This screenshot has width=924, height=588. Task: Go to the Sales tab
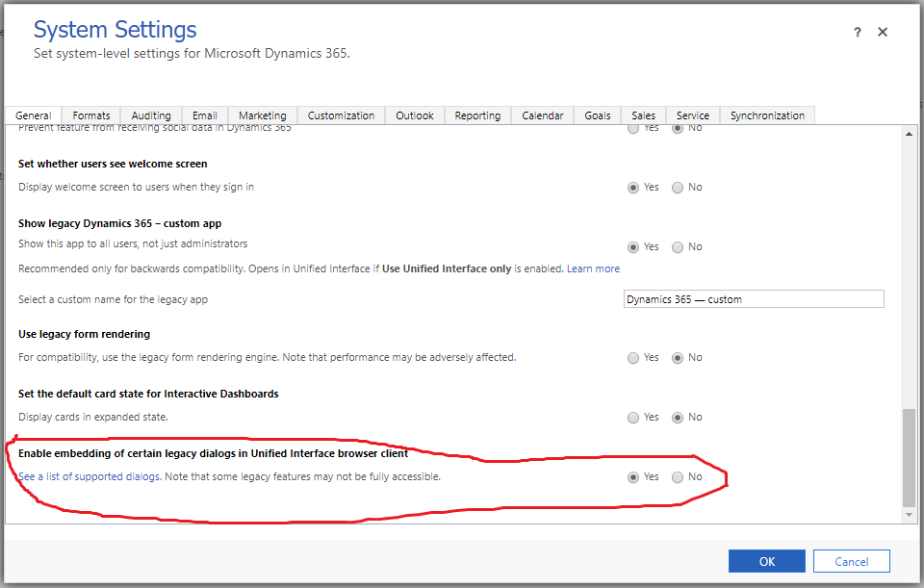(644, 115)
